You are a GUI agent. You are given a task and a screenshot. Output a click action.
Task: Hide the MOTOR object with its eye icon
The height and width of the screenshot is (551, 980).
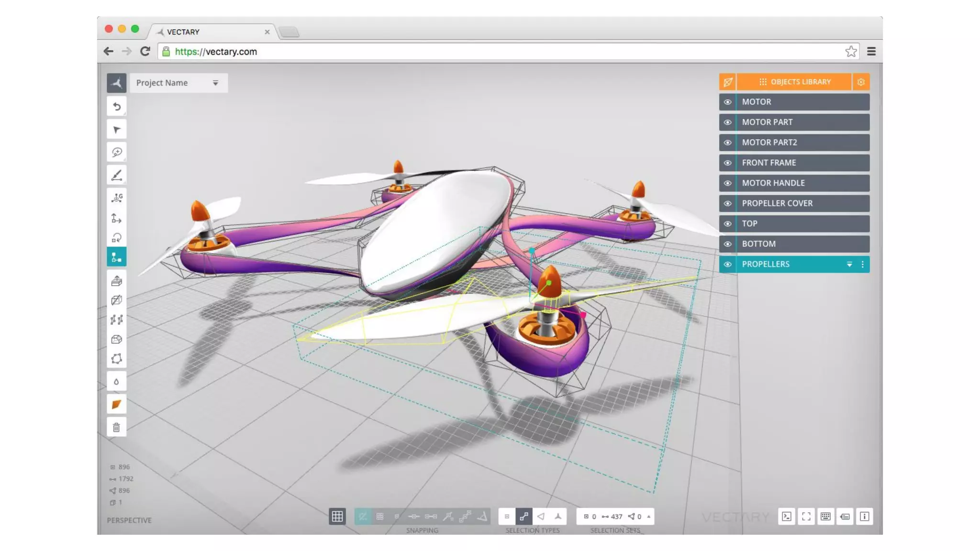pos(727,102)
